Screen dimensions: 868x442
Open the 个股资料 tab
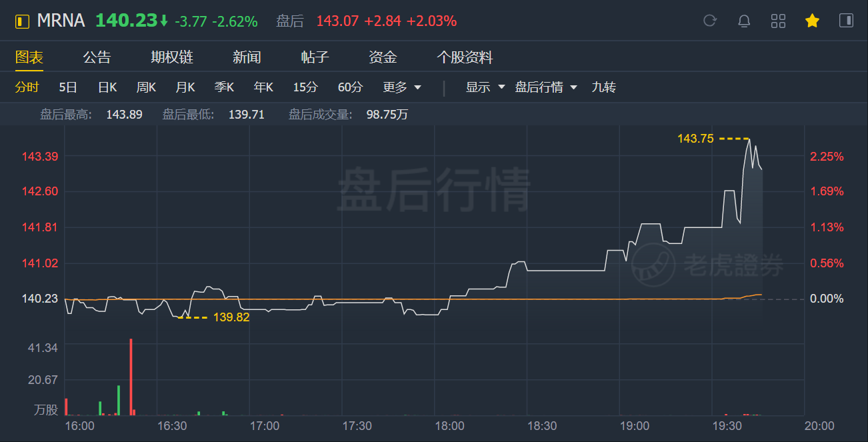point(465,57)
